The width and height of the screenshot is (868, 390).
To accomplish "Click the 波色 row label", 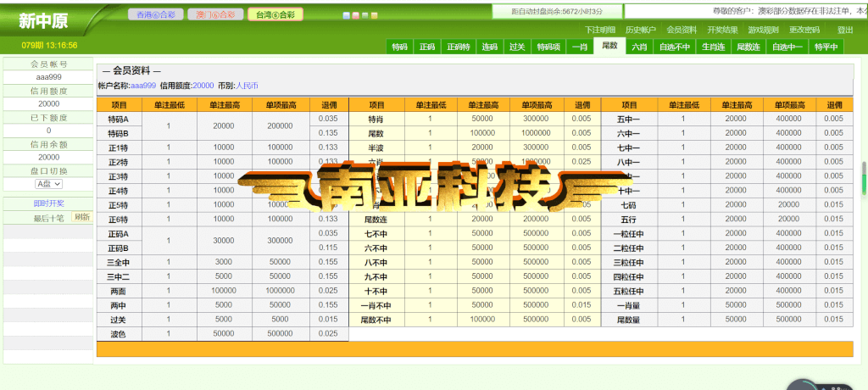I will tap(119, 334).
